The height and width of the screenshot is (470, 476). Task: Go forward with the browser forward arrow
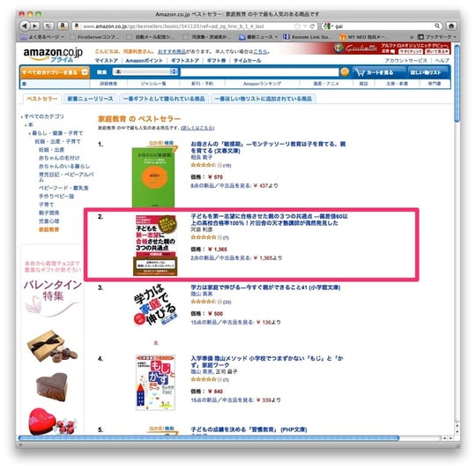(35, 26)
